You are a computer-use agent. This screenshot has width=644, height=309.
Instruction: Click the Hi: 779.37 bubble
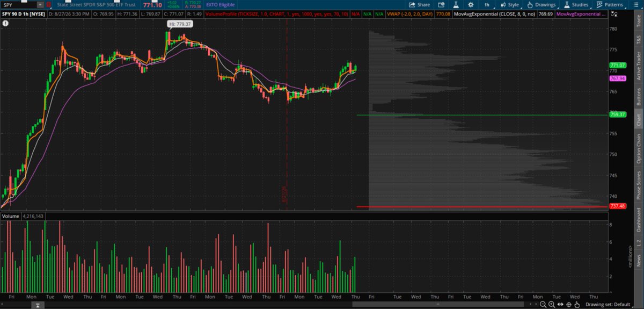[x=180, y=24]
